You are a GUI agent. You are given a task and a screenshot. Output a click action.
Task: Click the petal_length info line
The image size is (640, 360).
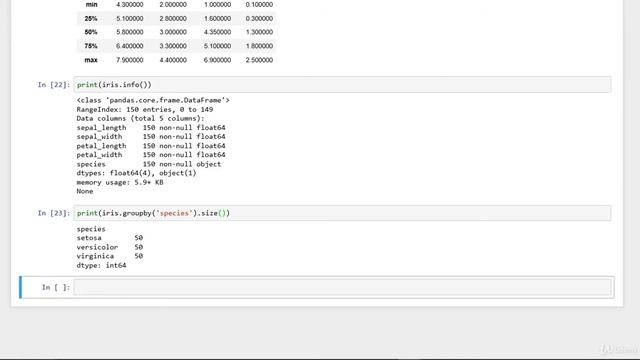pos(151,146)
